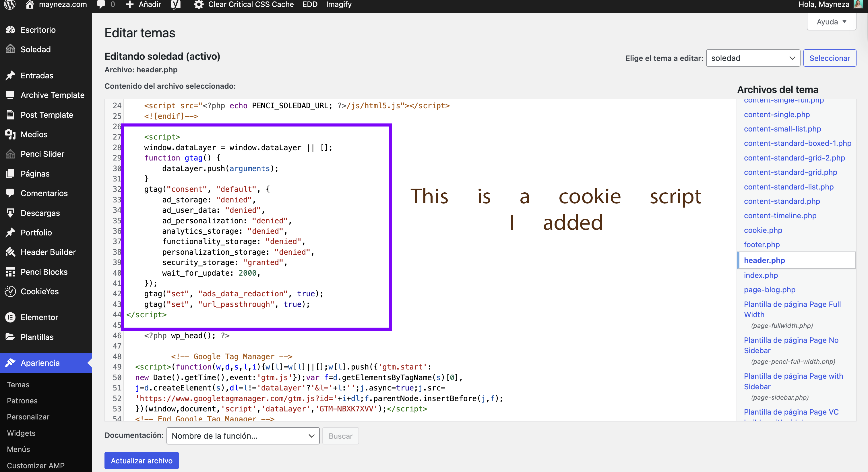Screen dimensions: 868x472
Task: Open the Widgets submenu item
Action: coord(21,433)
